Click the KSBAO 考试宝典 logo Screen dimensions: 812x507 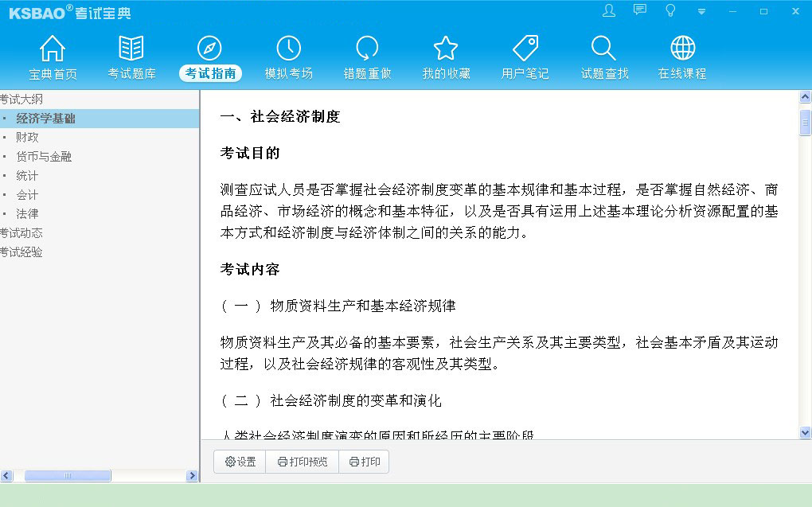[x=70, y=13]
